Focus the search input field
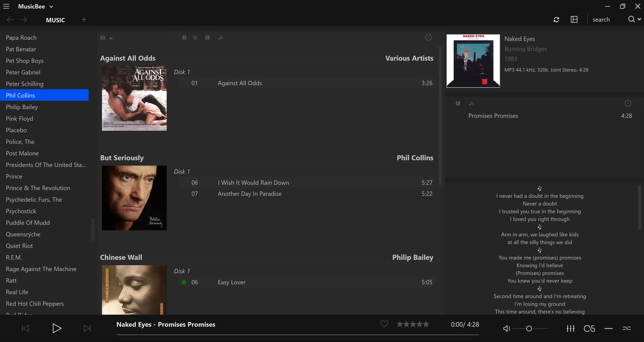The image size is (644, 342). 606,20
